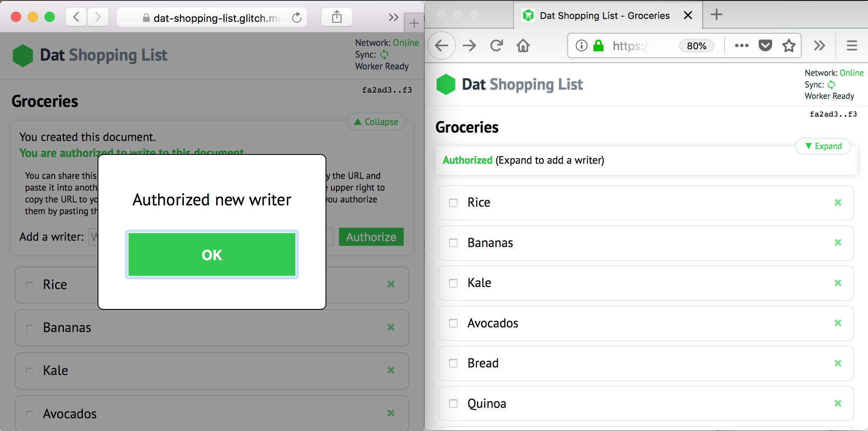Go forward in Safari
This screenshot has width=868, height=431.
(x=98, y=17)
